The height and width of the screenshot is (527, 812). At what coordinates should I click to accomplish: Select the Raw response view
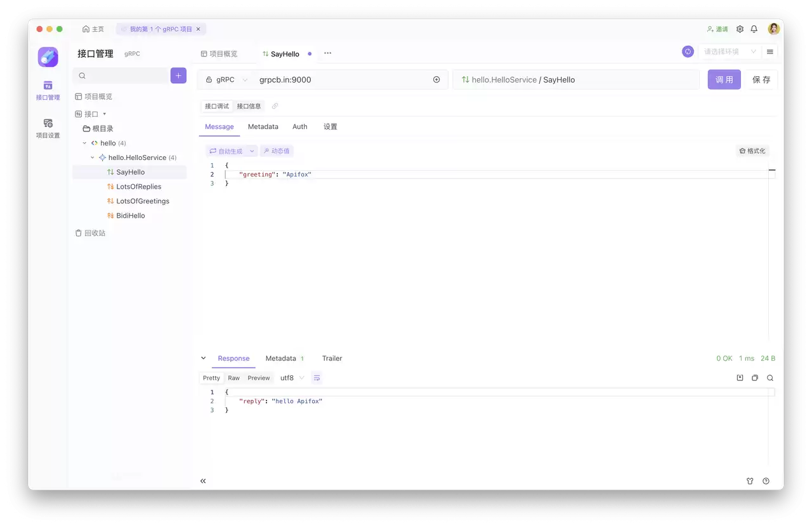(234, 378)
